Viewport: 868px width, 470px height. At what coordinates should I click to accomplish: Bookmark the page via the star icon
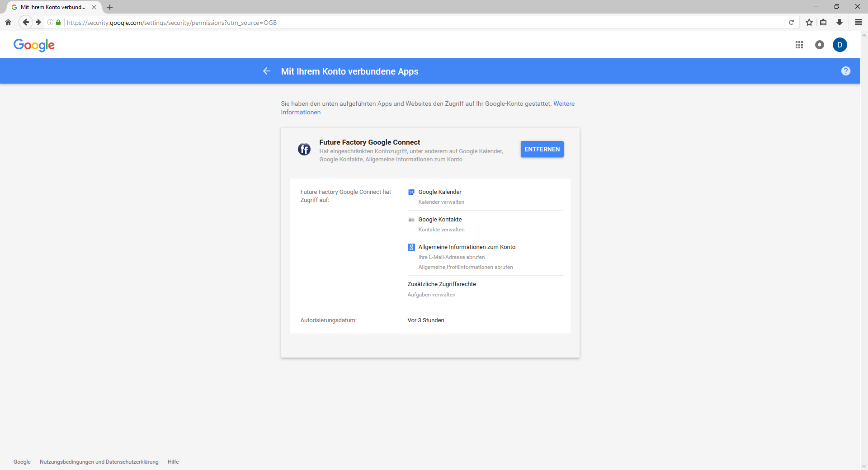[809, 22]
